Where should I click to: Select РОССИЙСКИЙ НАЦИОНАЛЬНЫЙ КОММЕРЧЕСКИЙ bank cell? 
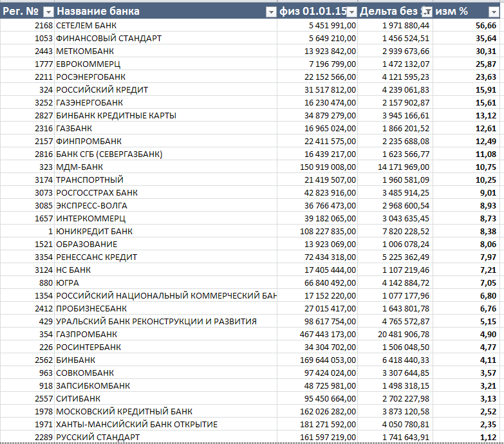point(165,295)
